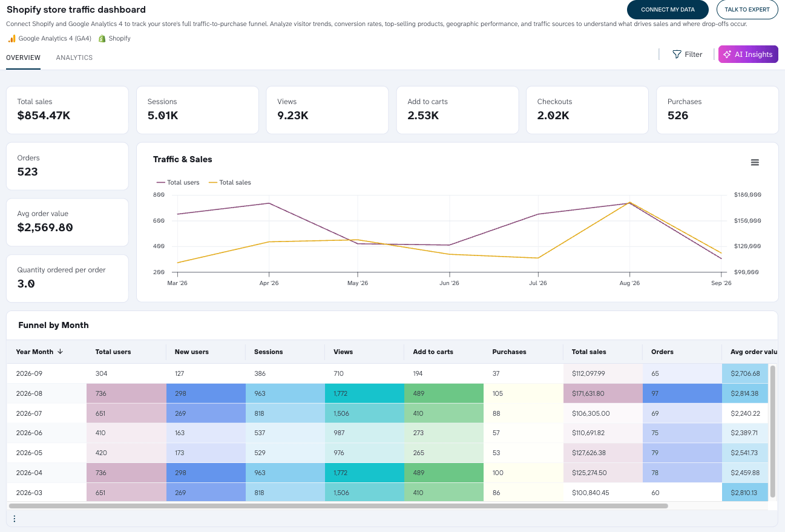
Task: Open the Traffic & Sales chart hamburger menu
Action: pos(755,162)
